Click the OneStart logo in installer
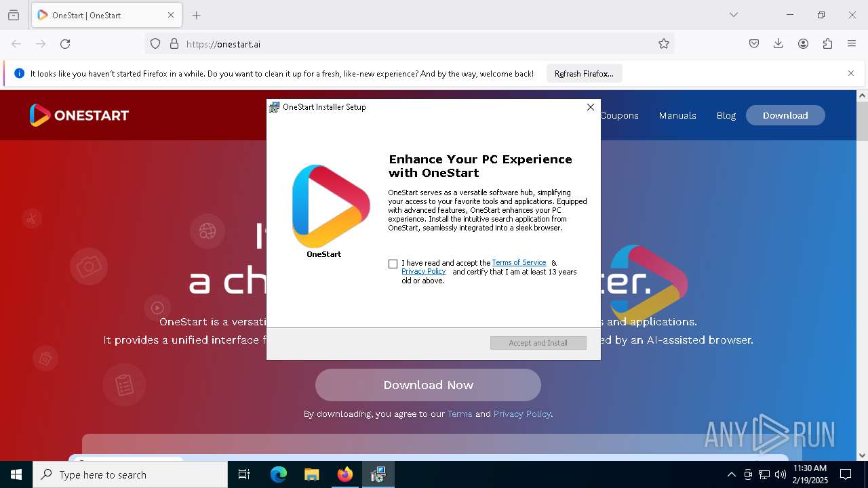 click(331, 207)
